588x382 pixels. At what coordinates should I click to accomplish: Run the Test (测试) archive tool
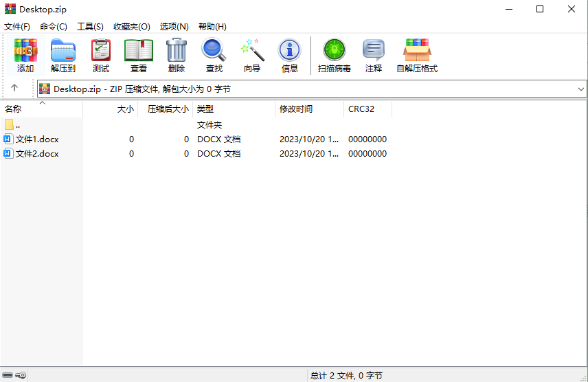pos(101,55)
